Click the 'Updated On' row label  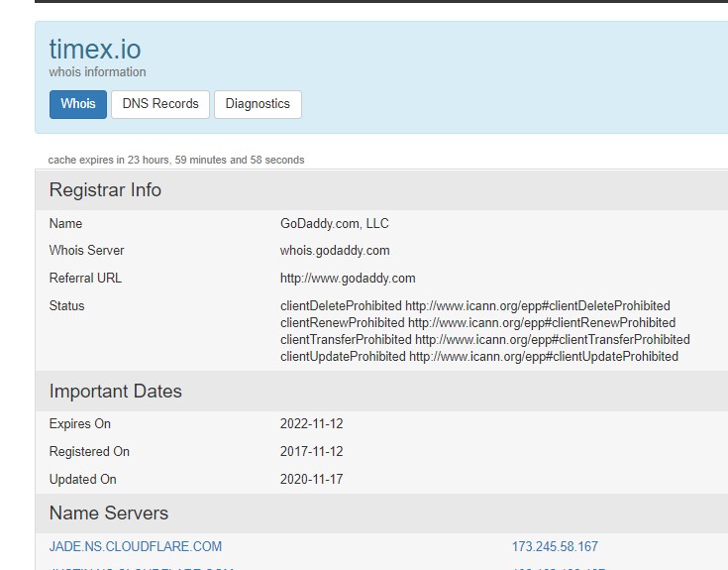pyautogui.click(x=82, y=479)
